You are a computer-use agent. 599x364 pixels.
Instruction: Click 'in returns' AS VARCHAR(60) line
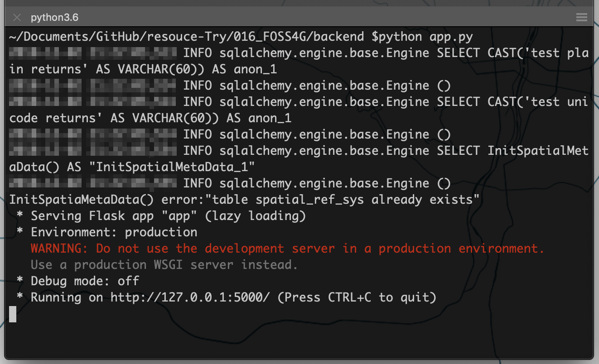pos(143,69)
